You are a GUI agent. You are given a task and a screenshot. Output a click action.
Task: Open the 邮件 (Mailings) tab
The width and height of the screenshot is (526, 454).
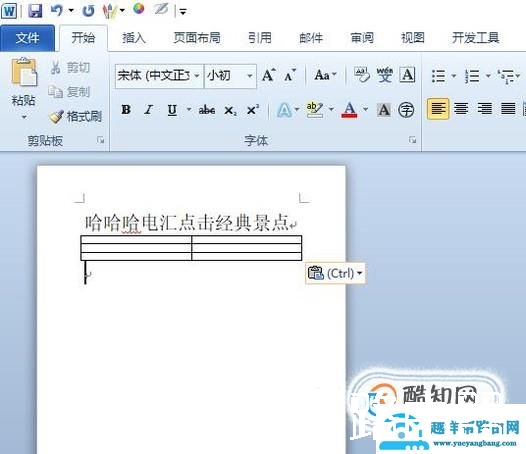(x=311, y=38)
